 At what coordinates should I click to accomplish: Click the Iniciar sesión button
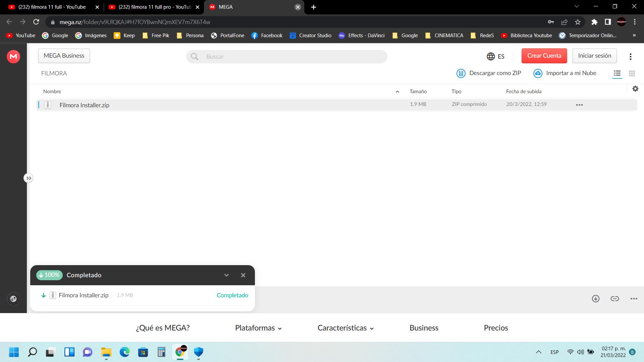click(594, 56)
